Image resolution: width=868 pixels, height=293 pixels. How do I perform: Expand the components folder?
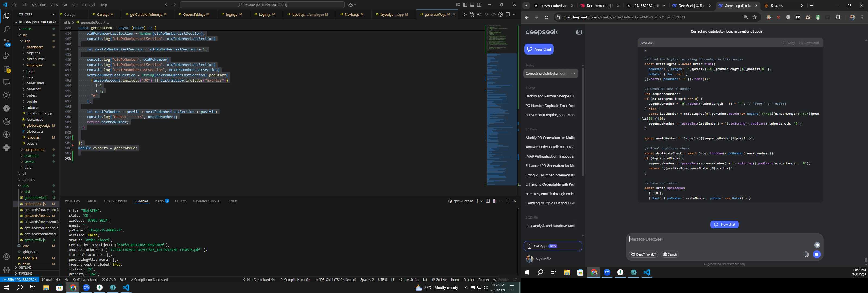coord(34,150)
